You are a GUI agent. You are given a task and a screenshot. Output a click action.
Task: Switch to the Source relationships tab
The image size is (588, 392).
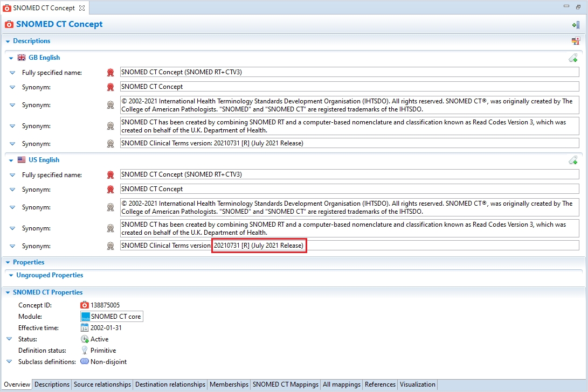(x=102, y=384)
